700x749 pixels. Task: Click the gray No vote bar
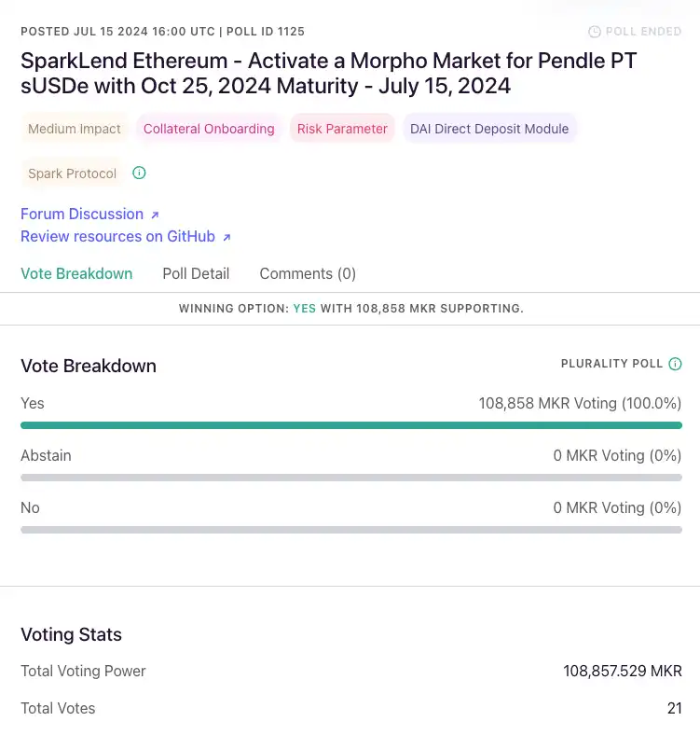click(350, 530)
